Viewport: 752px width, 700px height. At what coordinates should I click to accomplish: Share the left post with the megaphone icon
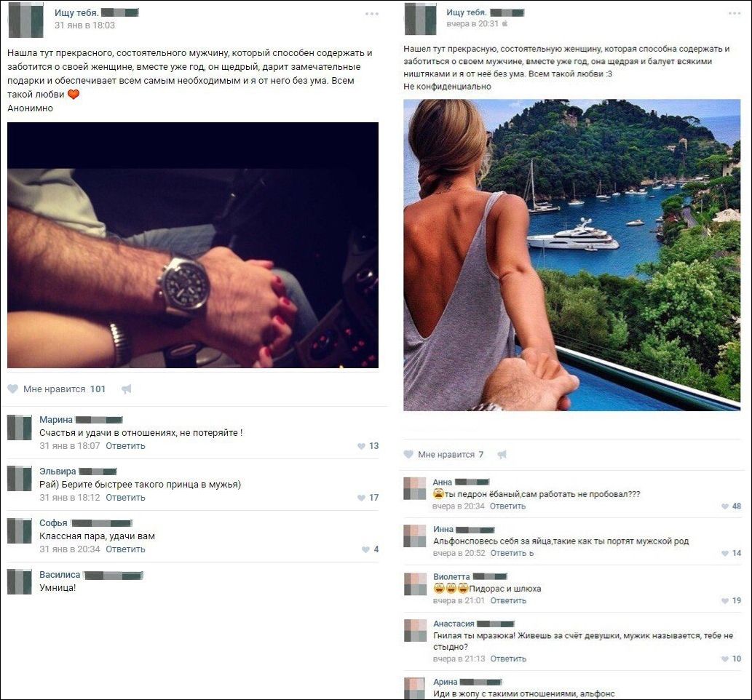[x=126, y=389]
